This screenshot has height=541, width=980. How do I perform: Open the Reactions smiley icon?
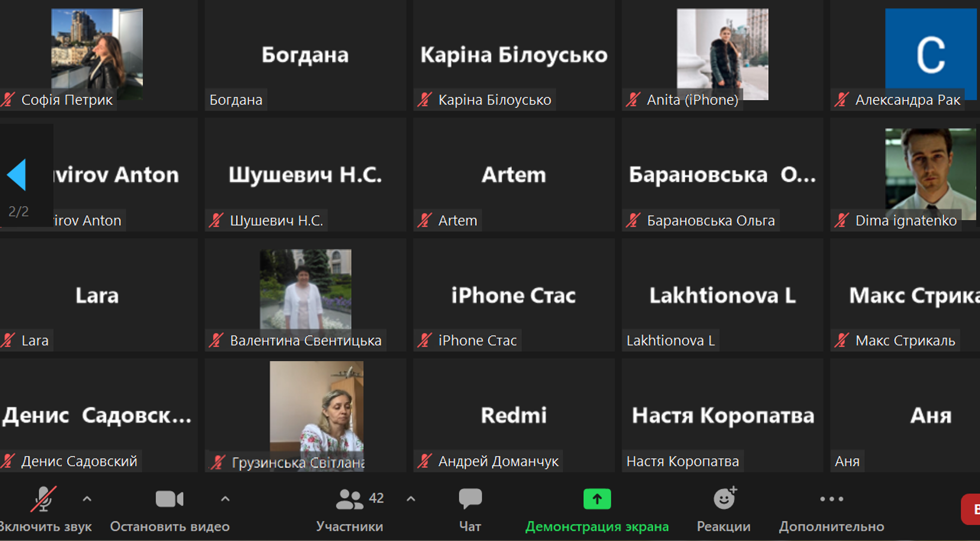click(724, 498)
